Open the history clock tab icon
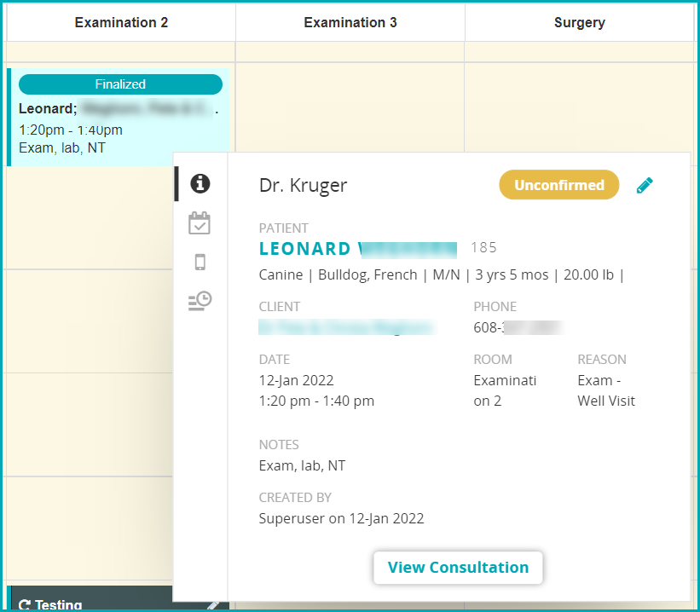Screen dimensions: 700x612 click(200, 301)
